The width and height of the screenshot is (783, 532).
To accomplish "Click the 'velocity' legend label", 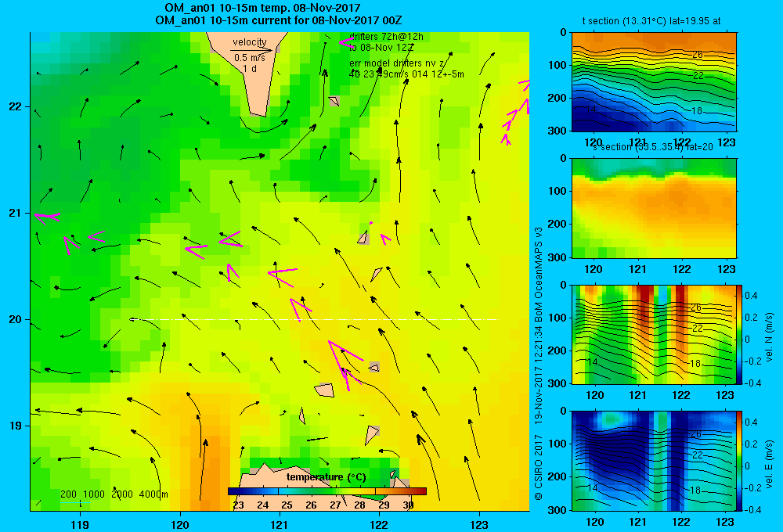I will tap(250, 42).
